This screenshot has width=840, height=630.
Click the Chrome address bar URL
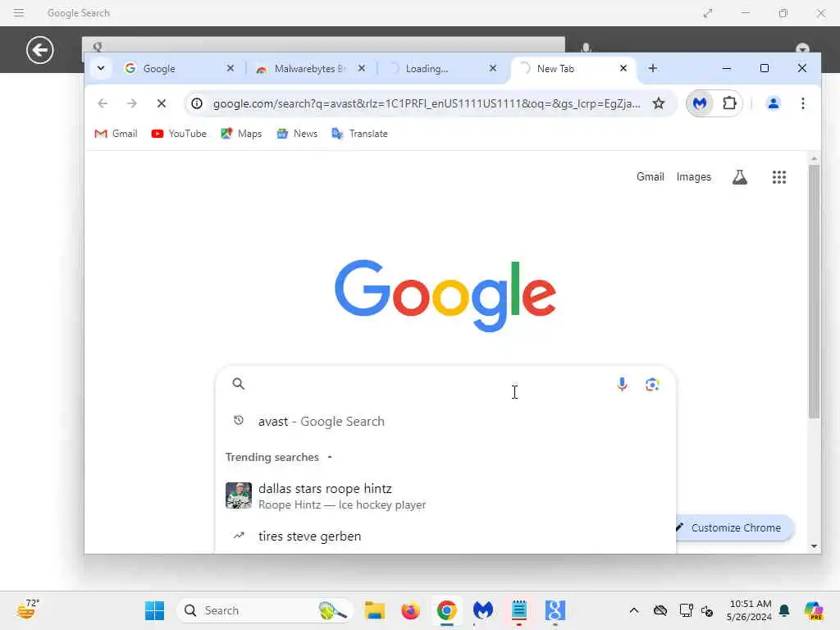coord(427,103)
